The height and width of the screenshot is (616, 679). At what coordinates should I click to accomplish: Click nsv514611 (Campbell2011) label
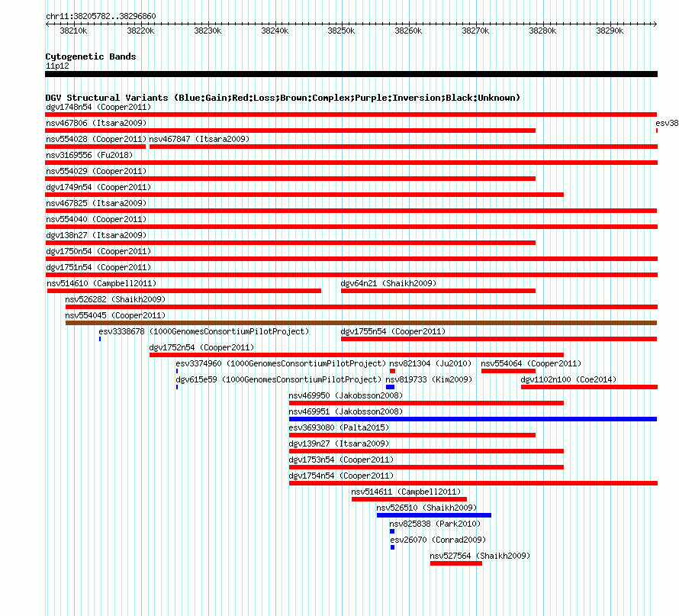coord(406,492)
